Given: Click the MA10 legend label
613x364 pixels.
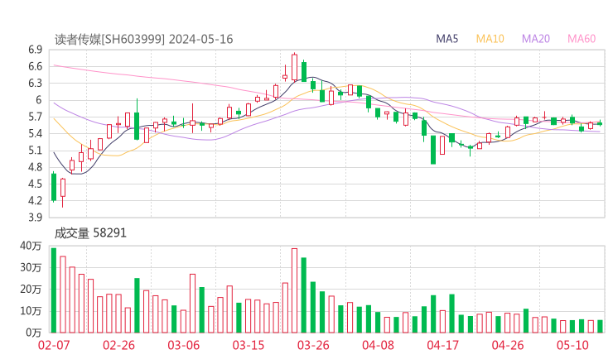Looking at the screenshot, I should (x=490, y=39).
